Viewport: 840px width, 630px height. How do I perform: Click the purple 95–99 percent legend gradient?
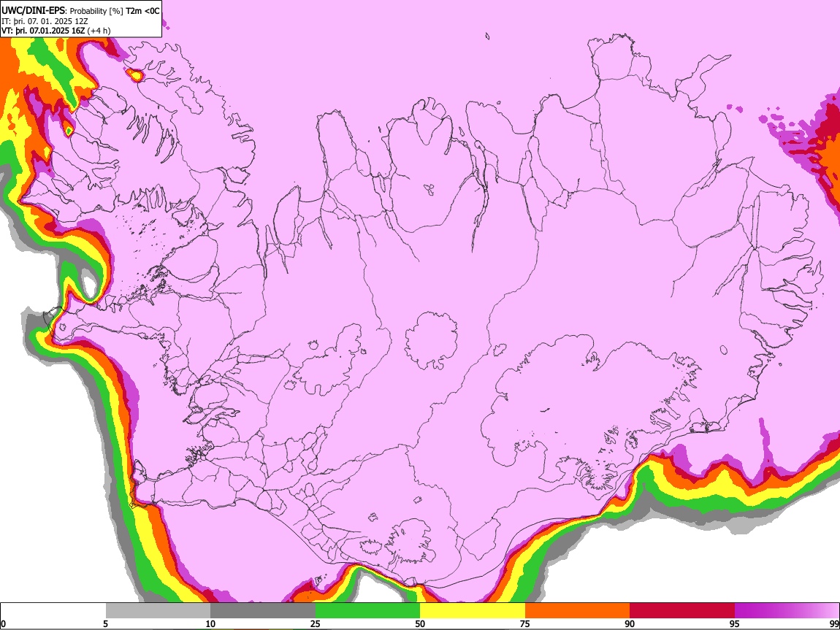click(x=787, y=611)
